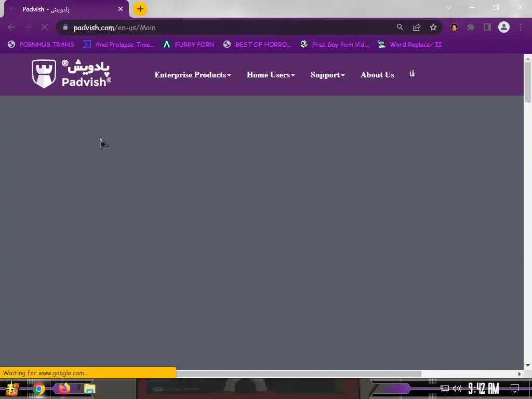Image resolution: width=532 pixels, height=399 pixels.
Task: Expand the Home Users menu
Action: 270,75
